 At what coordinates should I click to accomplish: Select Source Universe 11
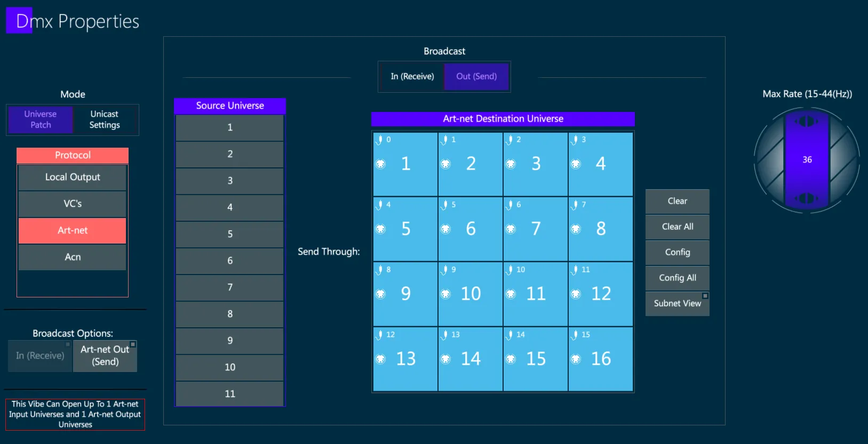[x=230, y=394]
